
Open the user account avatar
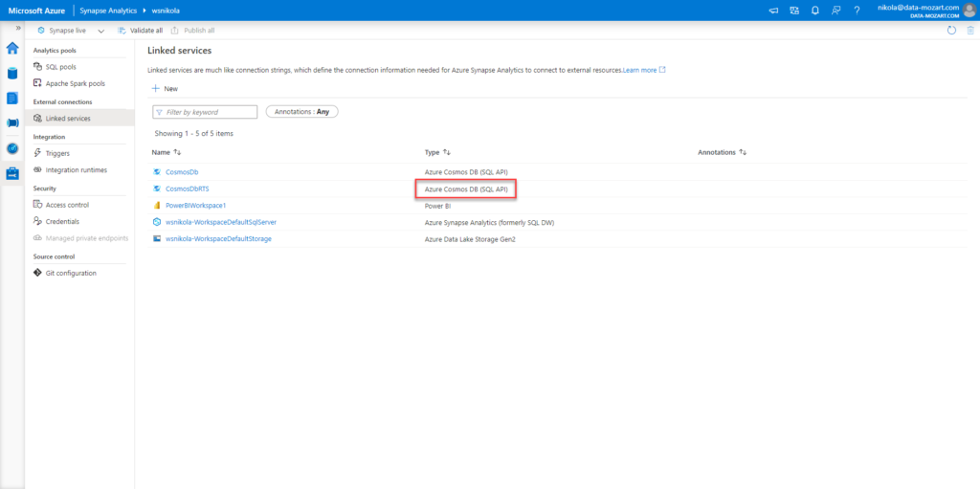(969, 11)
